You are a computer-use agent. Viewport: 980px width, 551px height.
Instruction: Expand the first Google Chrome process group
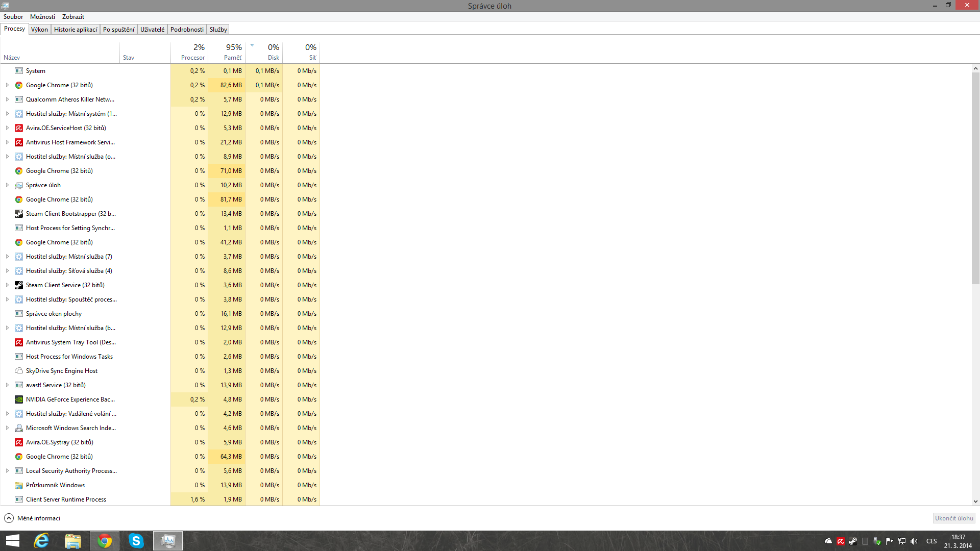coord(7,85)
